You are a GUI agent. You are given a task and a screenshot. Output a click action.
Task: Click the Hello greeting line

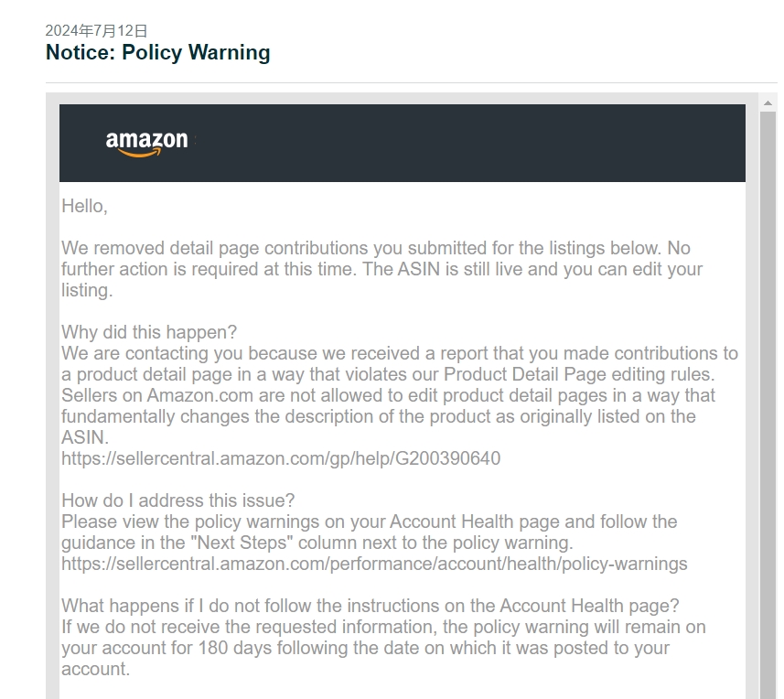(x=84, y=206)
